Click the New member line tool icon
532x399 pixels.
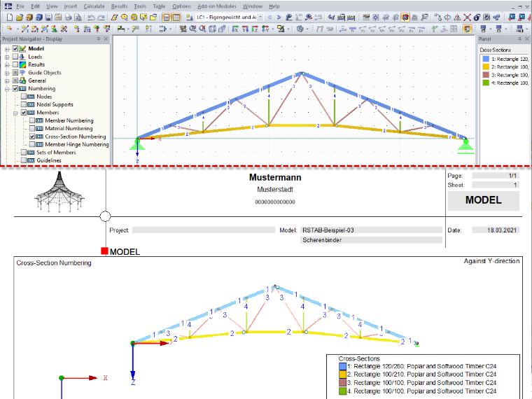[24, 29]
